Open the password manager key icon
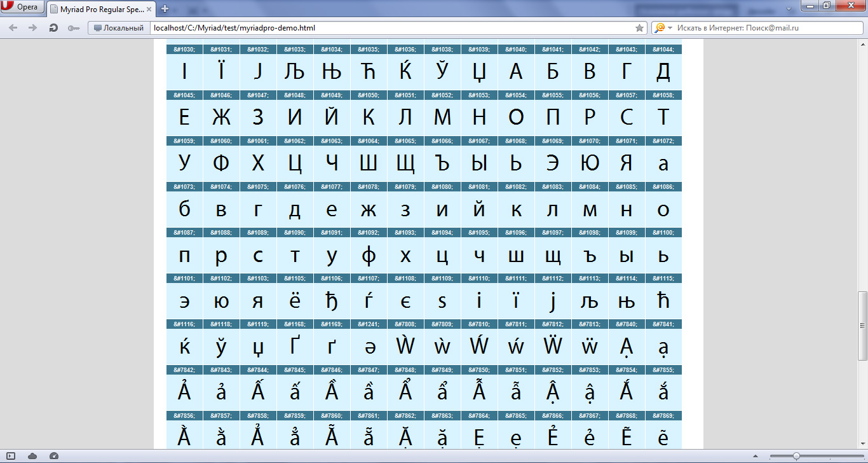868x463 pixels. tap(74, 28)
